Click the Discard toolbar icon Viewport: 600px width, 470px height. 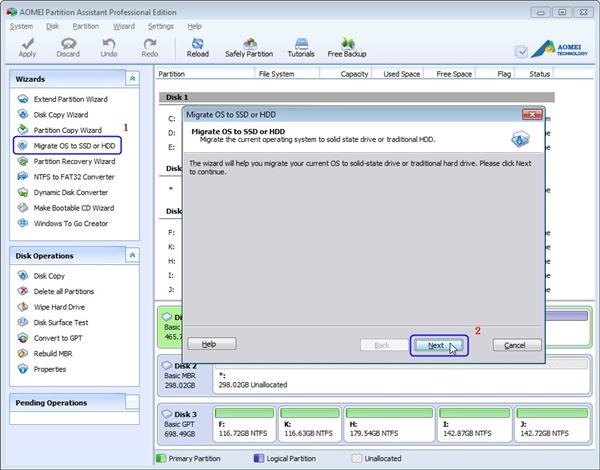(x=68, y=43)
